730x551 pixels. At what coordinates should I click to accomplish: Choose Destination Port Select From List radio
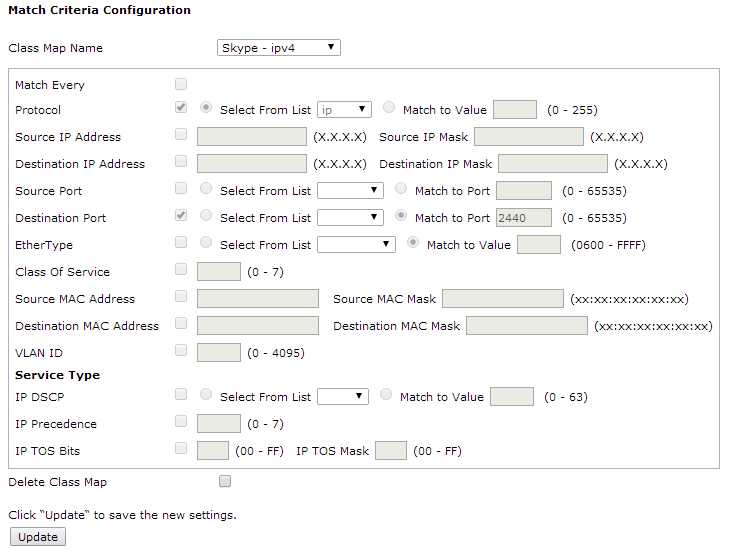tap(206, 215)
